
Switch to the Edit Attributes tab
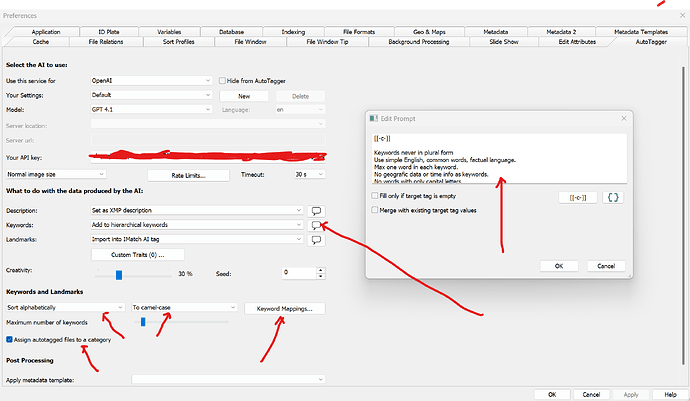tap(577, 42)
